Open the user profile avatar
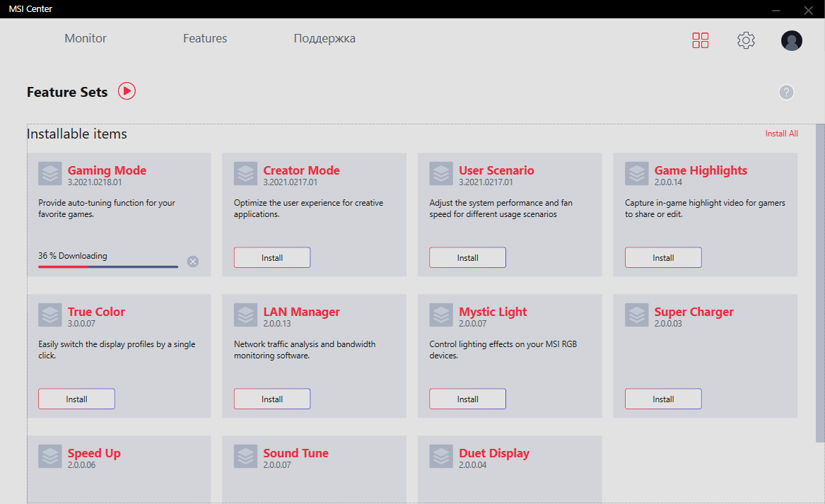Image resolution: width=825 pixels, height=504 pixels. (791, 40)
